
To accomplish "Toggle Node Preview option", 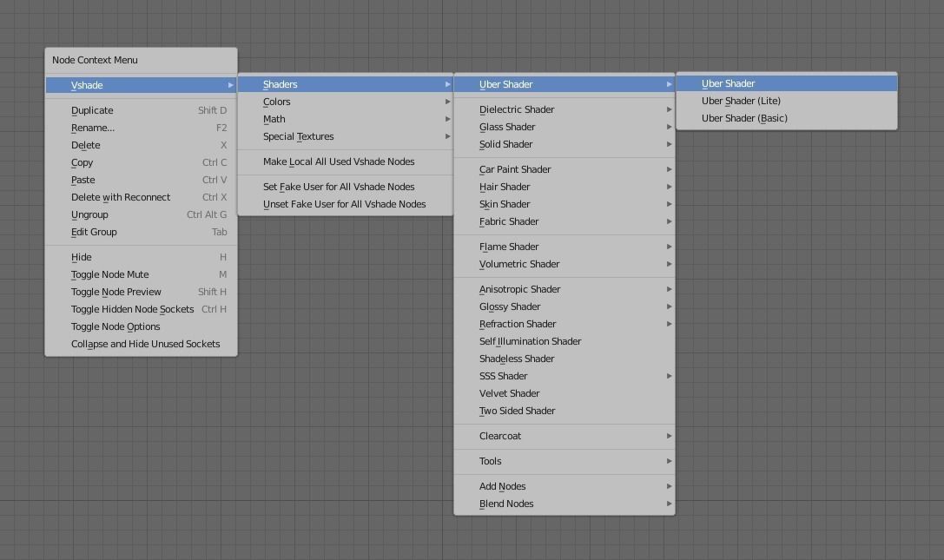I will 116,292.
